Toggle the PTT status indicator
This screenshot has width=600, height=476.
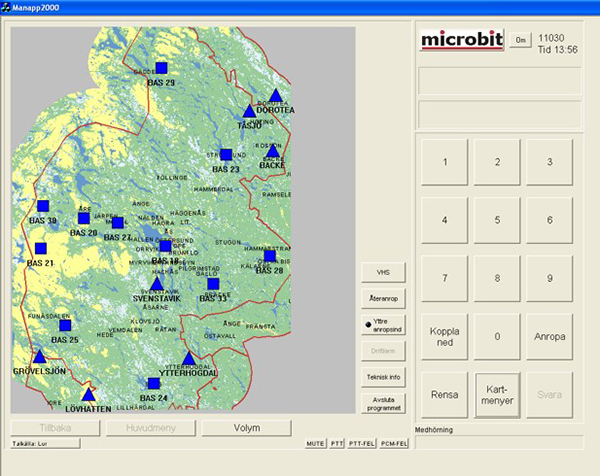(x=338, y=442)
